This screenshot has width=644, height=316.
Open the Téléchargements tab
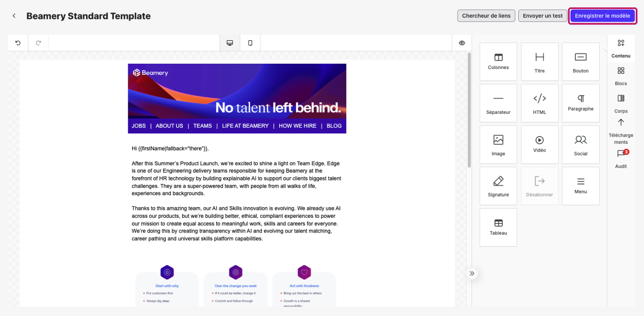pyautogui.click(x=621, y=131)
